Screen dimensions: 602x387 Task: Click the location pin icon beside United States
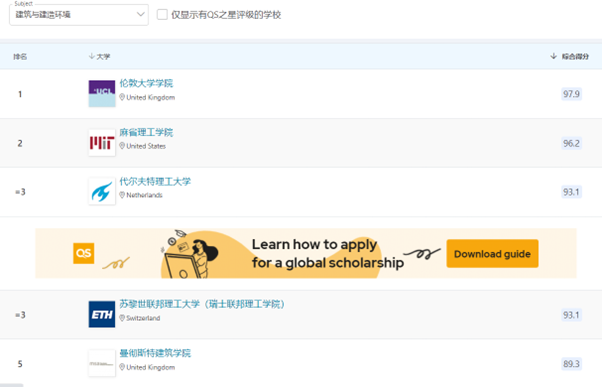pyautogui.click(x=122, y=146)
